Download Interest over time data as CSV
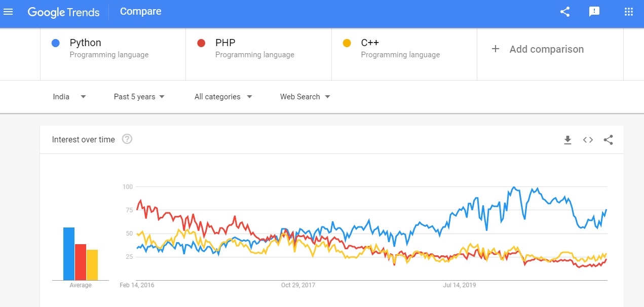644x307 pixels. [567, 140]
